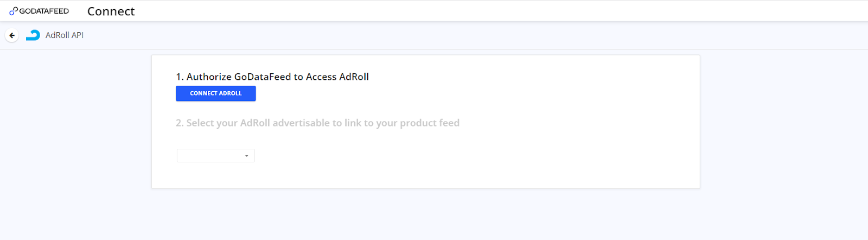Click the GoDataFeed logo icon
This screenshot has width=868, height=240.
pyautogui.click(x=14, y=11)
